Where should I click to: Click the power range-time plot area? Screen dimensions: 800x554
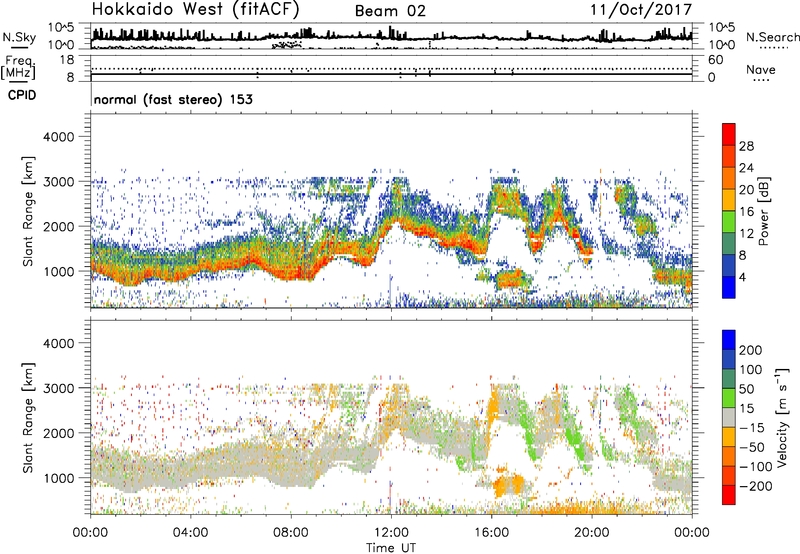[x=391, y=211]
